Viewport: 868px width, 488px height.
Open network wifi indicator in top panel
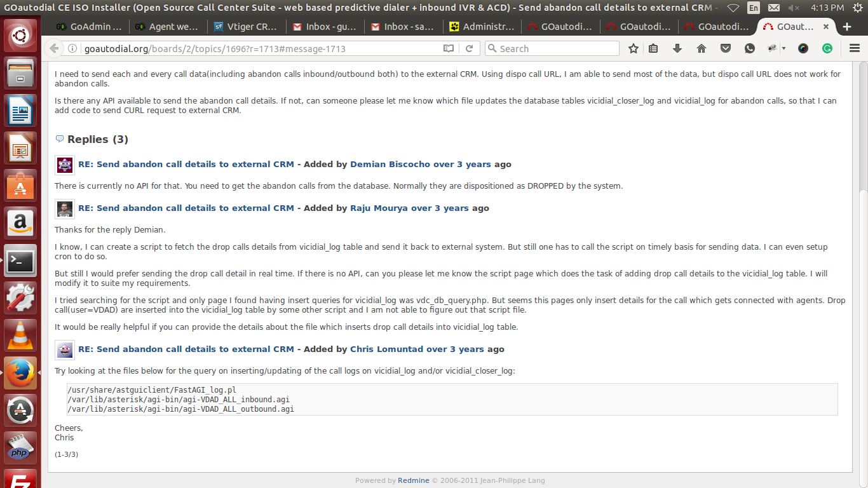(733, 8)
